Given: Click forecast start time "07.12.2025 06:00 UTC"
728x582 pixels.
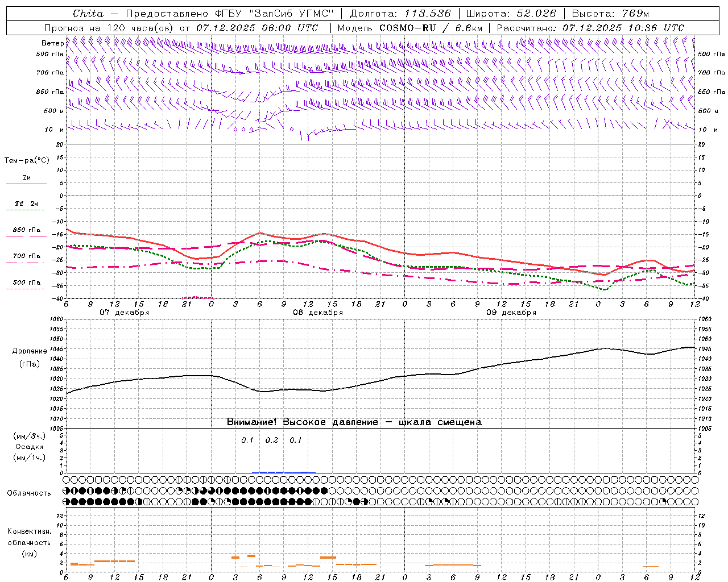Looking at the screenshot, I should tap(257, 28).
